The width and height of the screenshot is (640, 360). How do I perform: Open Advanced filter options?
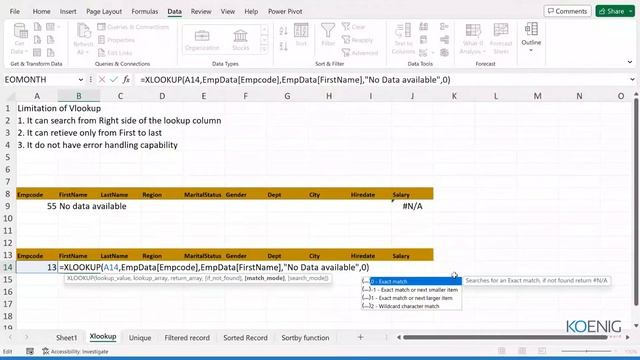click(x=360, y=53)
